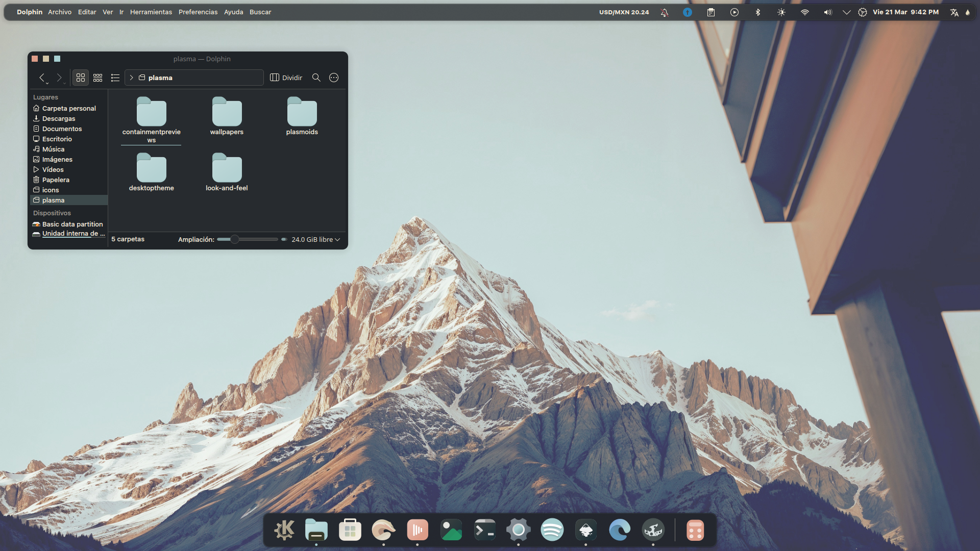The width and height of the screenshot is (980, 551).
Task: Open the Dolphin search magnifier
Action: (x=316, y=78)
